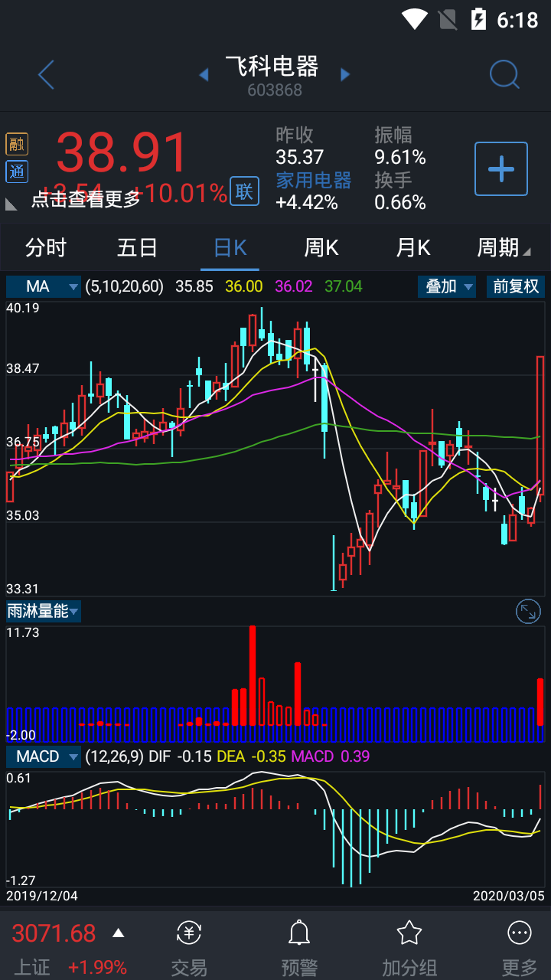Screen dimensions: 551x980
Task: Tap the DEA -0.35 readout
Action: (x=253, y=756)
